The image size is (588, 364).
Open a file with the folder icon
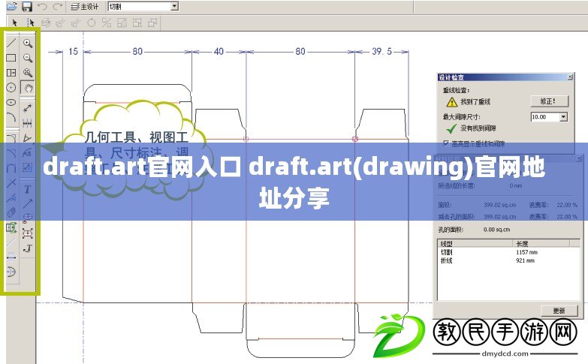[11, 6]
